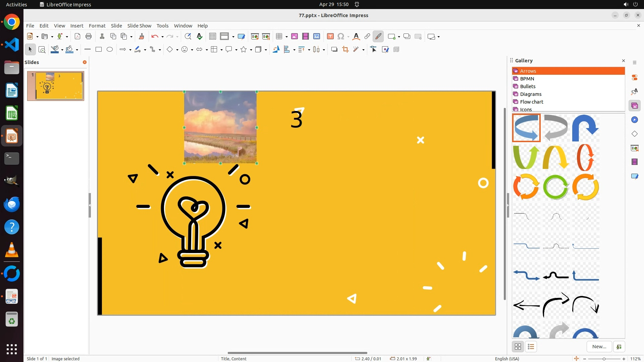Image resolution: width=644 pixels, height=362 pixels.
Task: Click the Export as PDF icon
Action: pyautogui.click(x=77, y=37)
